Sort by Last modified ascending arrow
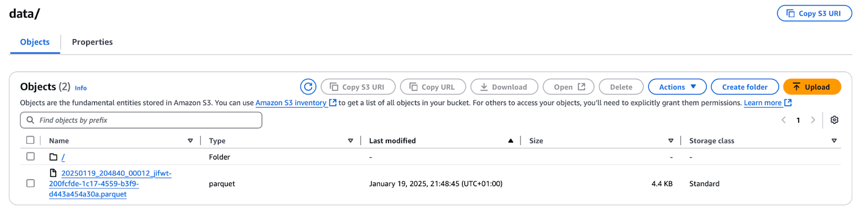 click(x=510, y=141)
